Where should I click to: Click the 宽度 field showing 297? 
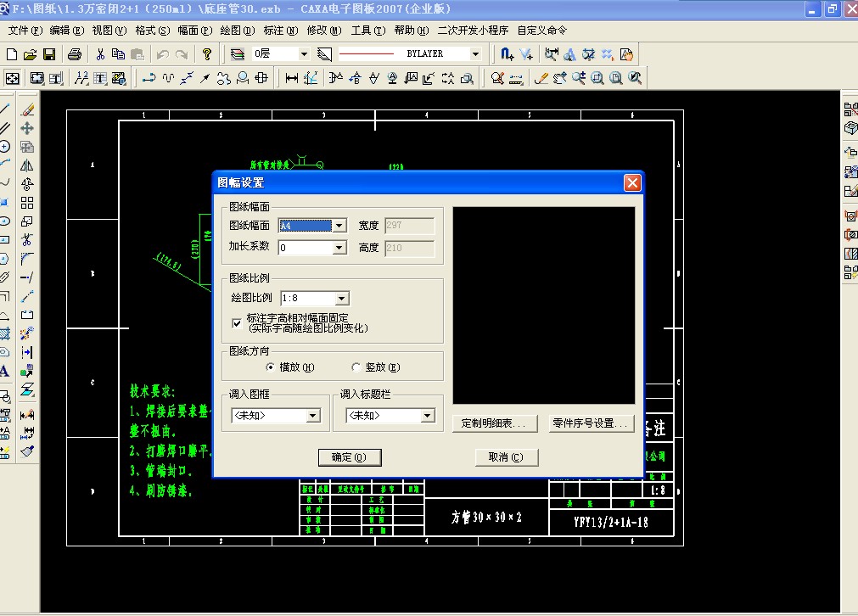410,226
